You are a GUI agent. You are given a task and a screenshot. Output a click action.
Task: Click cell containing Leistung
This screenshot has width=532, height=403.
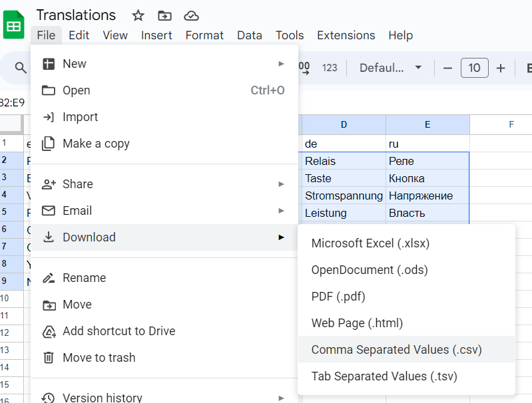[x=344, y=213]
